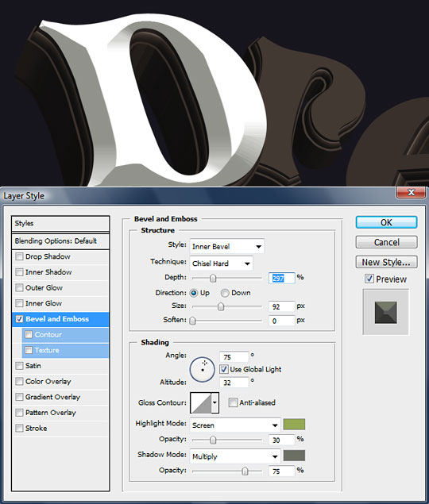
Task: Click the angle dial light direction circle
Action: pos(202,369)
